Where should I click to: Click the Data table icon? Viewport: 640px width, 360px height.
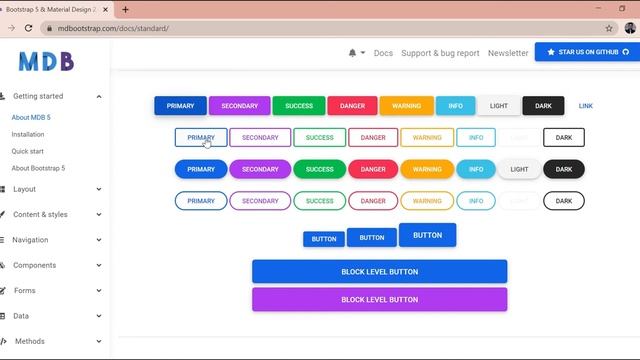2,316
